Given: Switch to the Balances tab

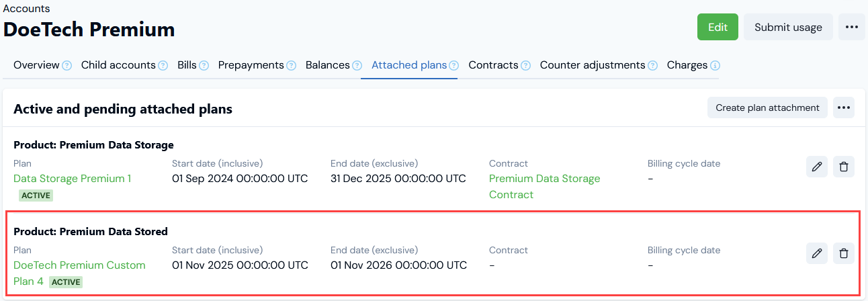Looking at the screenshot, I should [x=327, y=65].
